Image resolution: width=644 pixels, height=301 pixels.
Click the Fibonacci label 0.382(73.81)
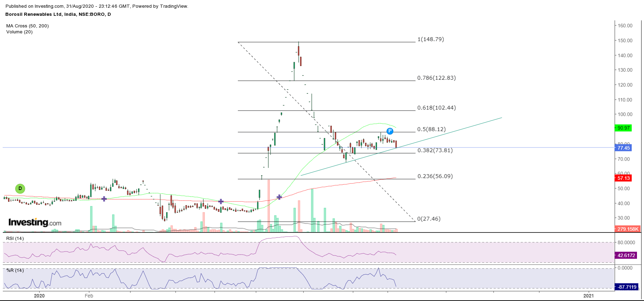click(435, 150)
